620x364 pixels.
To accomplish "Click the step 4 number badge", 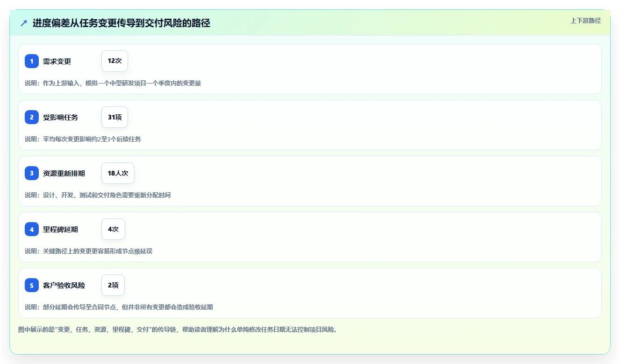I will pyautogui.click(x=32, y=229).
